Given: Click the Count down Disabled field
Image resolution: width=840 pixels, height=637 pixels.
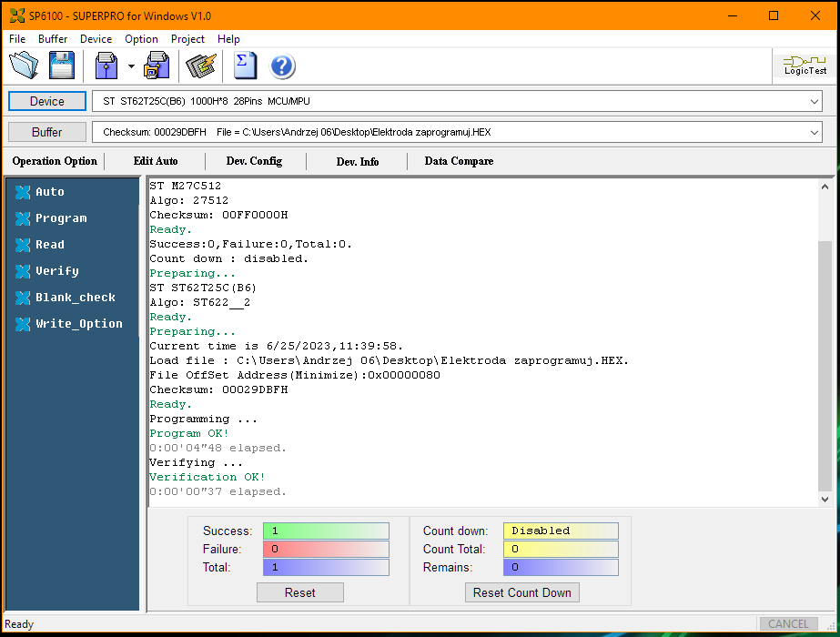Looking at the screenshot, I should tap(561, 531).
